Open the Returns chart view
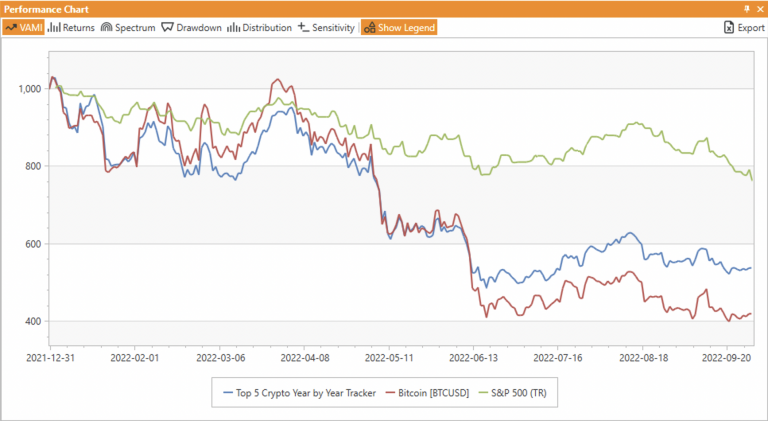Viewport: 768px width, 421px height. click(72, 28)
